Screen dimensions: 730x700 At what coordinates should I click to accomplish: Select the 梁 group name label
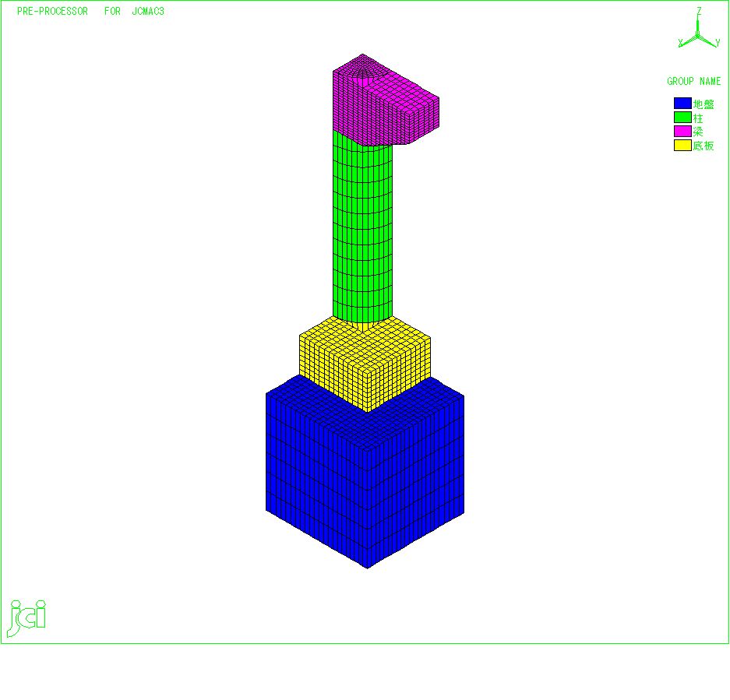point(698,132)
